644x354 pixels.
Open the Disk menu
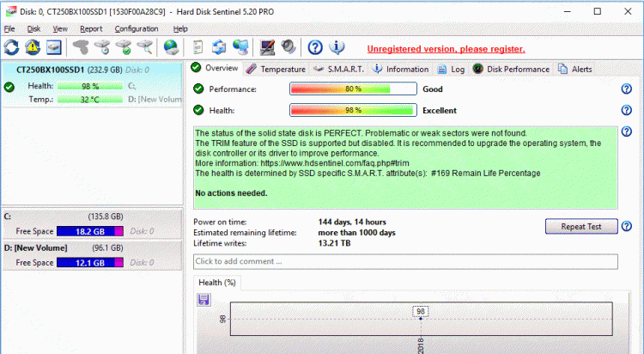tap(33, 28)
